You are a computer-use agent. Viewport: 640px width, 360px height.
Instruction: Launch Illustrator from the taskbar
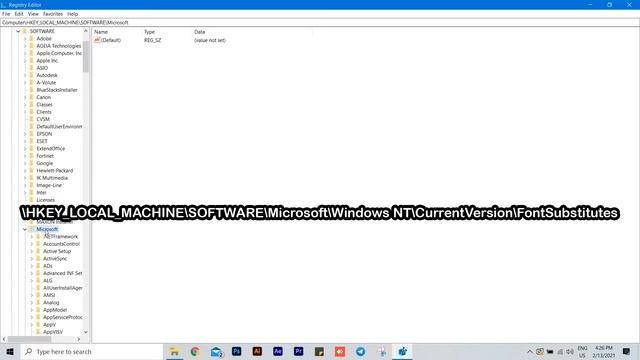tap(257, 351)
